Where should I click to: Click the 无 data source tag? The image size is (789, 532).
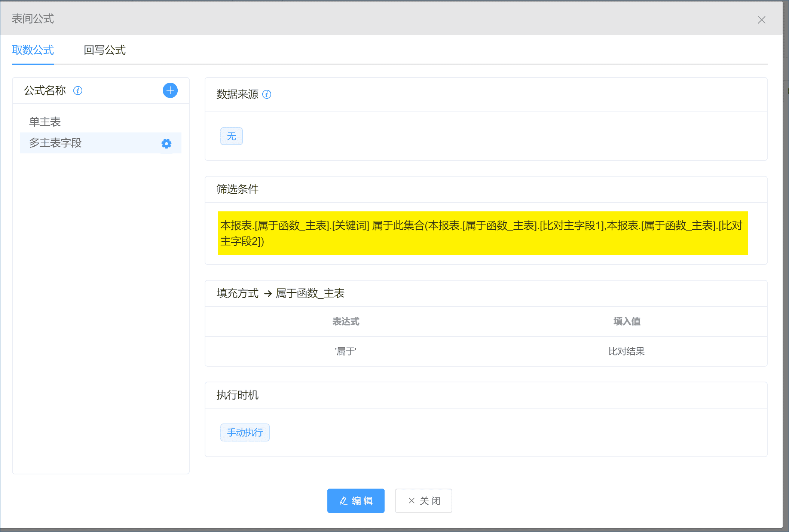click(232, 136)
